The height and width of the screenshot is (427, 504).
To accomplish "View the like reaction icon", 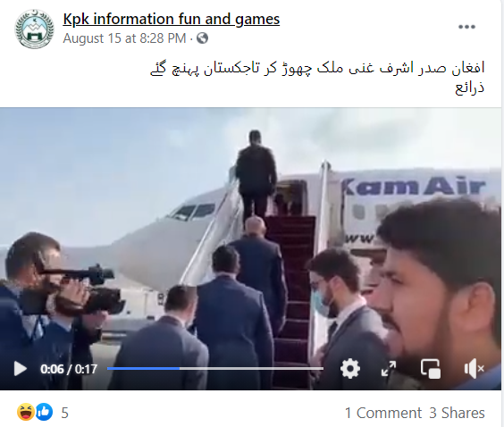I will (x=45, y=412).
